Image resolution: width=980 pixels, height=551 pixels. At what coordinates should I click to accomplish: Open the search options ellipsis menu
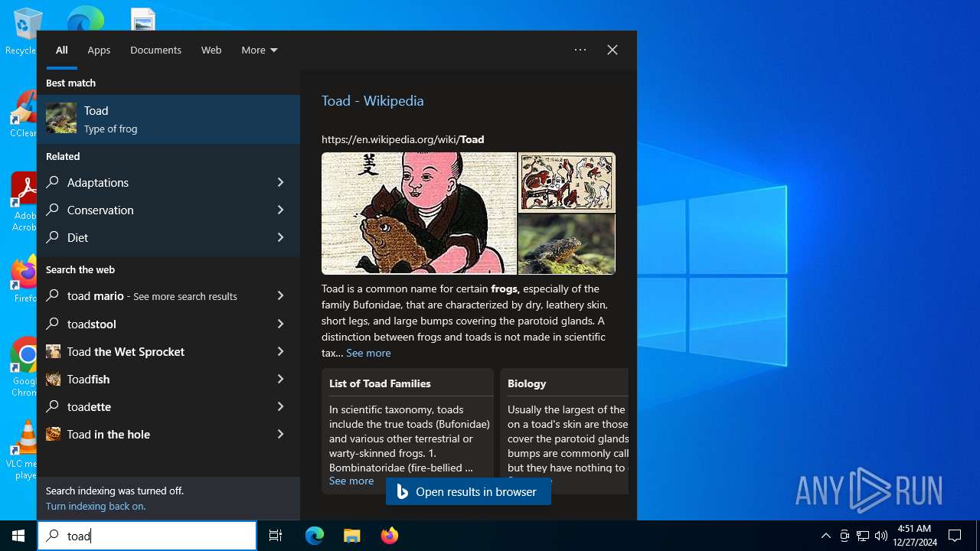pos(580,50)
